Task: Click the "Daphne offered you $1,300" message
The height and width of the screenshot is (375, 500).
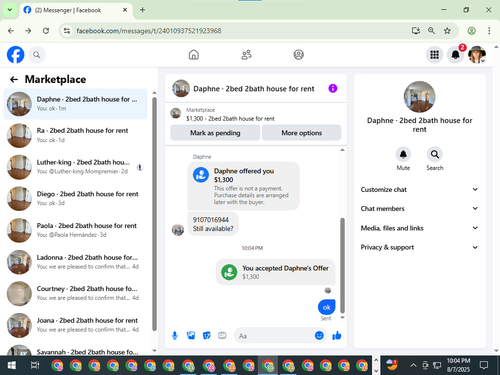Action: click(x=243, y=186)
